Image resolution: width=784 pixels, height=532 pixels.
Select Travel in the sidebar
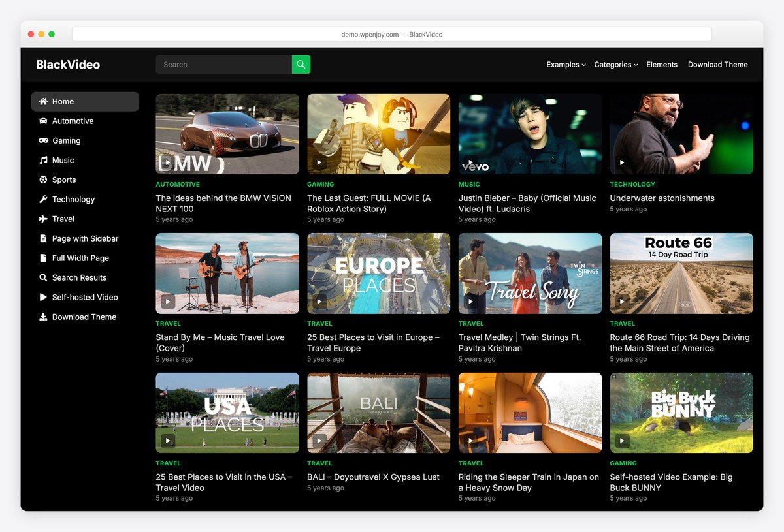[x=85, y=219]
